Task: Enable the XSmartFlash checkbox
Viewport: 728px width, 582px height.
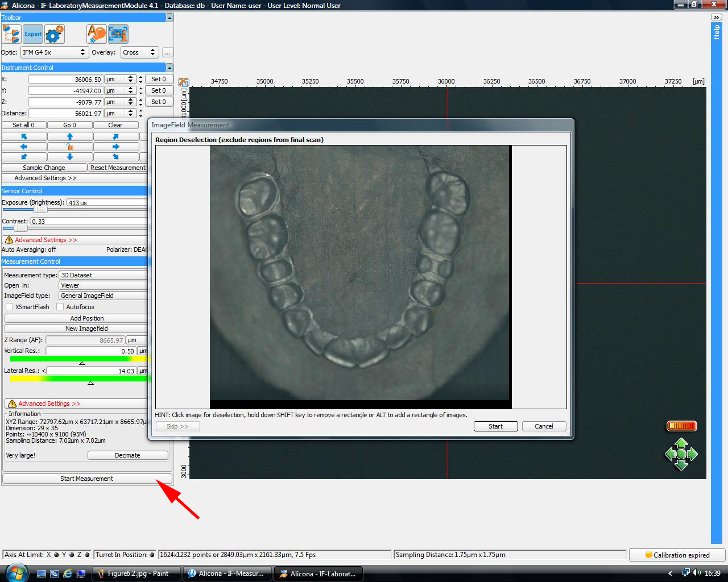Action: tap(10, 307)
